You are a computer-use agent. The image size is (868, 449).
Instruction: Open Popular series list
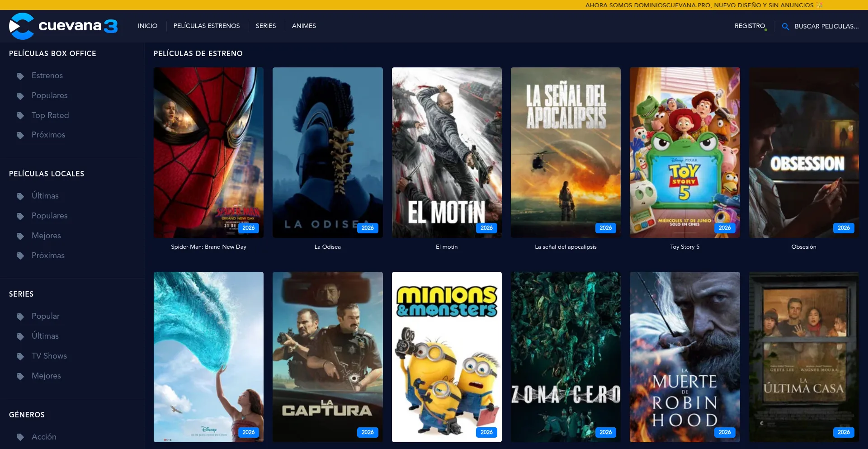click(46, 316)
